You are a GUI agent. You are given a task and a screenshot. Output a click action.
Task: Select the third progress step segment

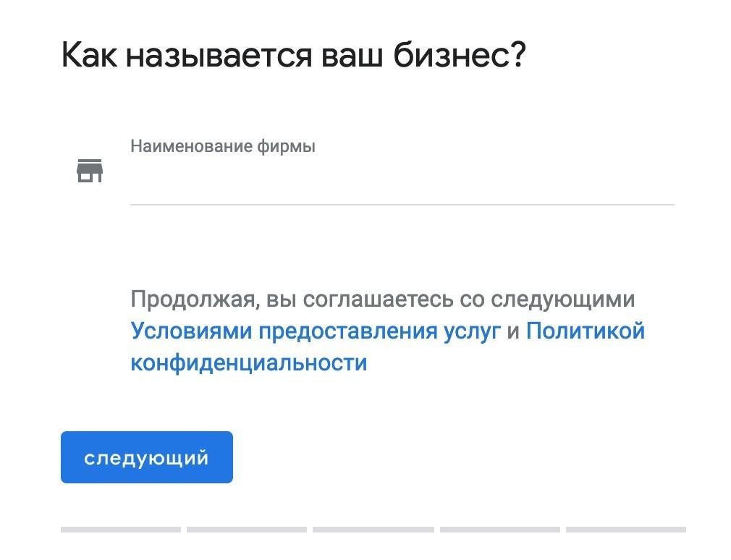tap(373, 530)
